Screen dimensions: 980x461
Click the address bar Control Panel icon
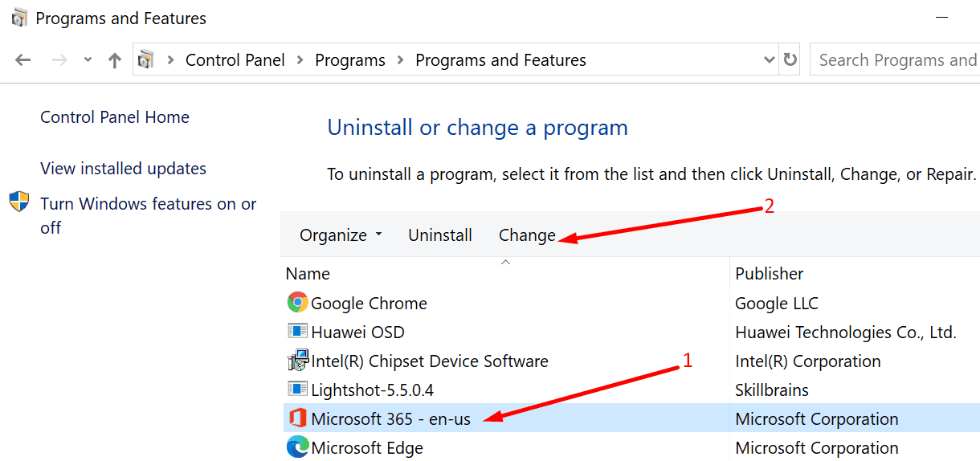point(146,60)
